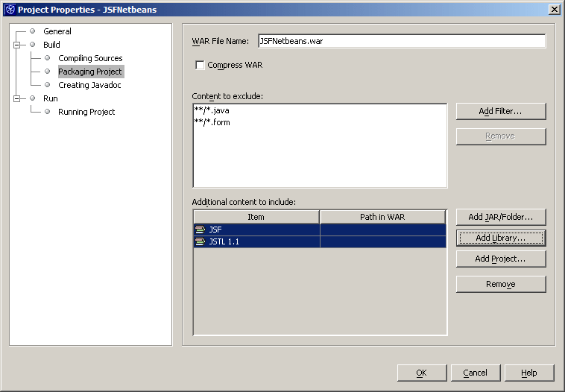Enable the Compress WAR checkbox
This screenshot has height=392, width=565.
point(200,66)
